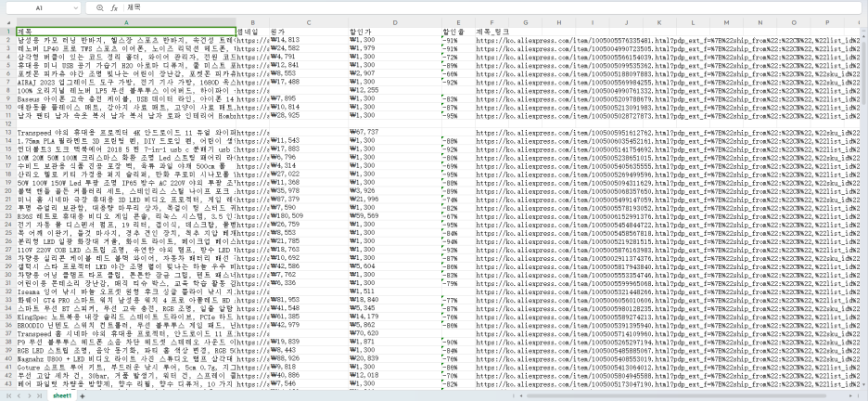Select the 원가 header cell
This screenshot has height=401, width=868.
pyautogui.click(x=309, y=32)
